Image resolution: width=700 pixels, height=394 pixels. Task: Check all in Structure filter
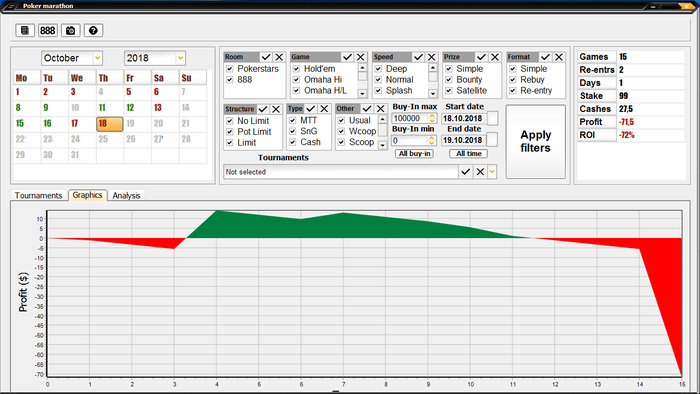click(x=263, y=109)
